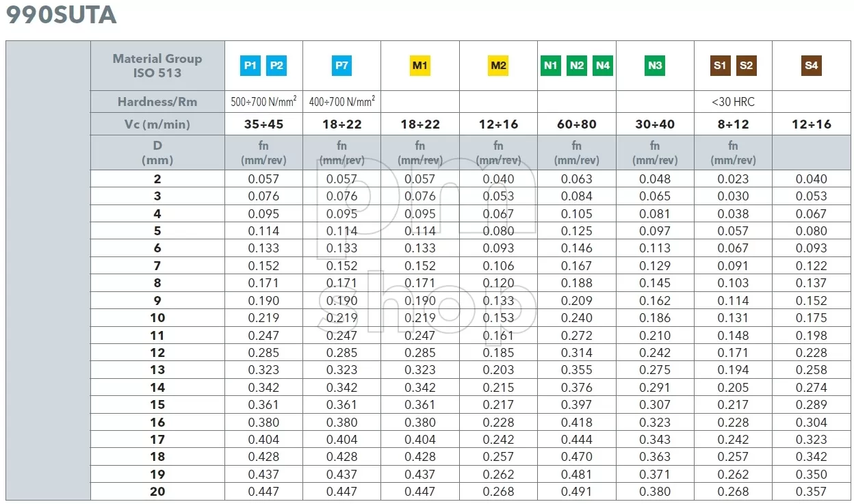Viewport: 854px width, 504px height.
Task: Click the green N4 material badge
Action: [603, 66]
